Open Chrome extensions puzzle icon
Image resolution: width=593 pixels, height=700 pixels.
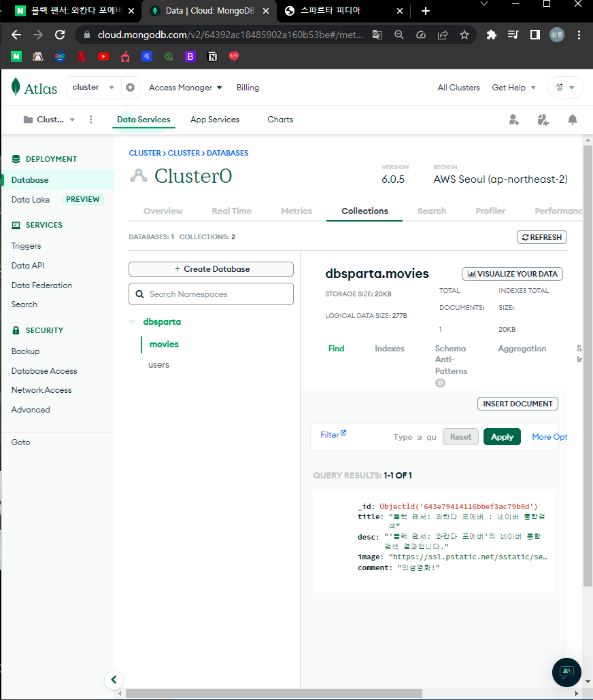pyautogui.click(x=492, y=35)
